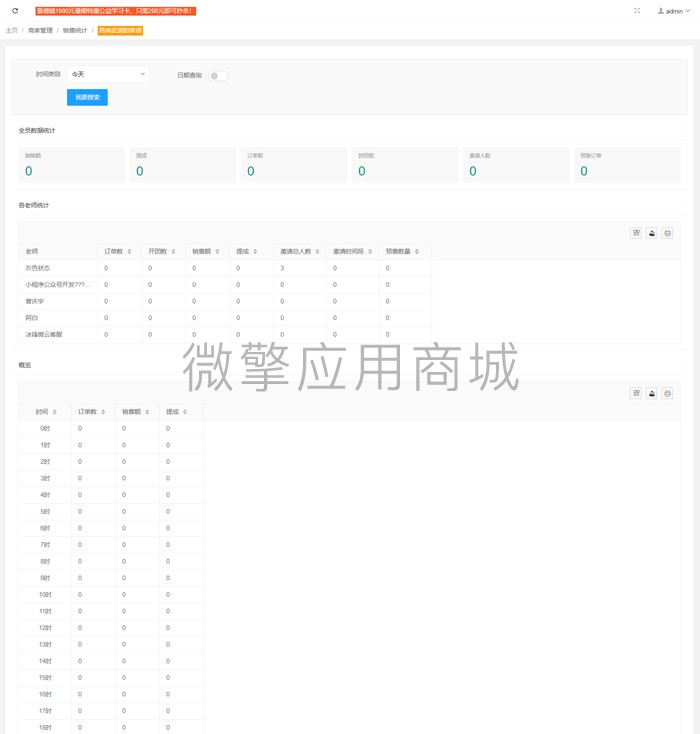Sort overview table by 订单数 arrows
Screen dimensions: 700x734
tap(103, 412)
